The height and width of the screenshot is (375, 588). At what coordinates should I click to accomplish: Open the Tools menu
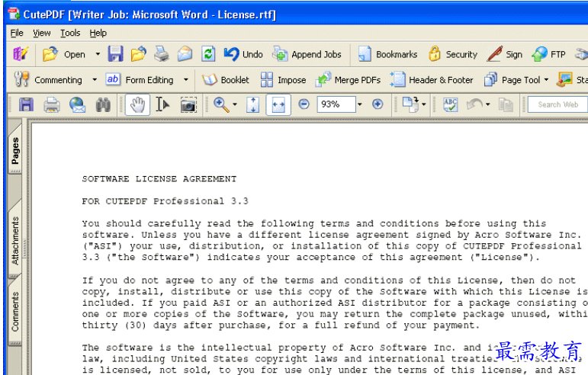[70, 33]
